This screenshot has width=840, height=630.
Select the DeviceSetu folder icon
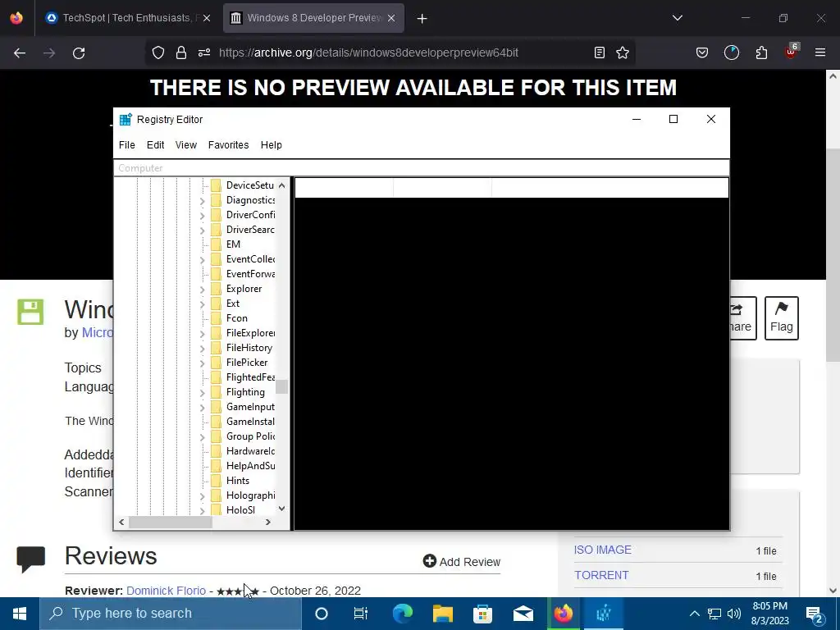[x=216, y=185]
